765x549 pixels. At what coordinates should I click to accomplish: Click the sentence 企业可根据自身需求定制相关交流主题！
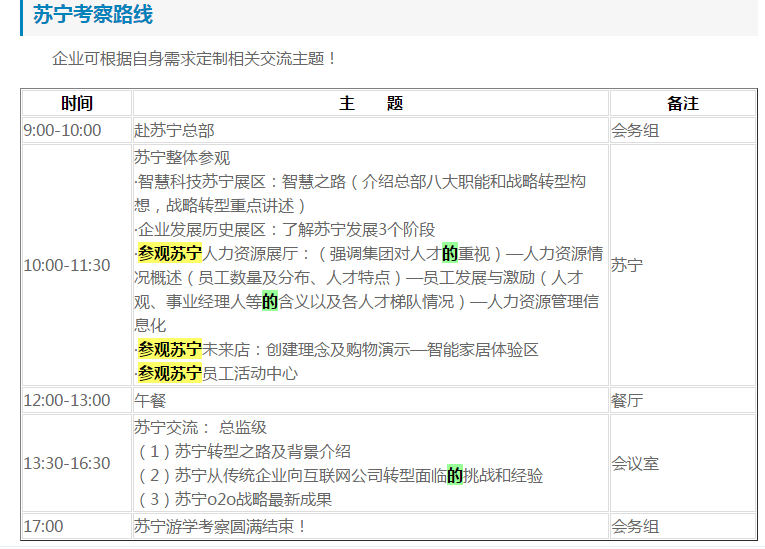click(x=194, y=59)
